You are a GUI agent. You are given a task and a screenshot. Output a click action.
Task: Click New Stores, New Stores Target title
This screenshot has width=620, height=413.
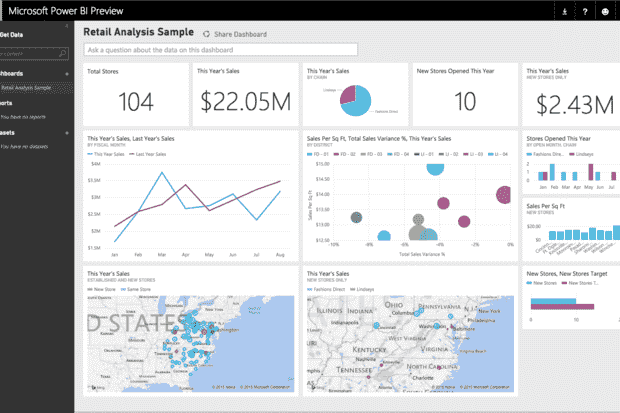click(567, 274)
